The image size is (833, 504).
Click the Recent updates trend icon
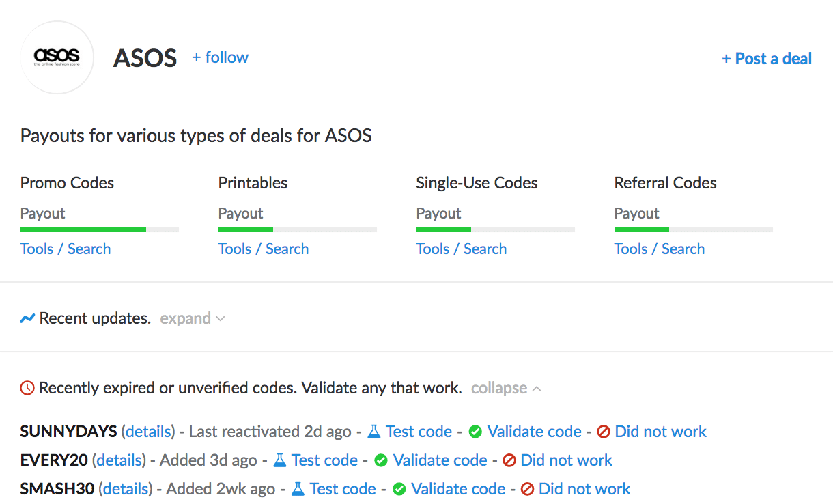tap(27, 318)
